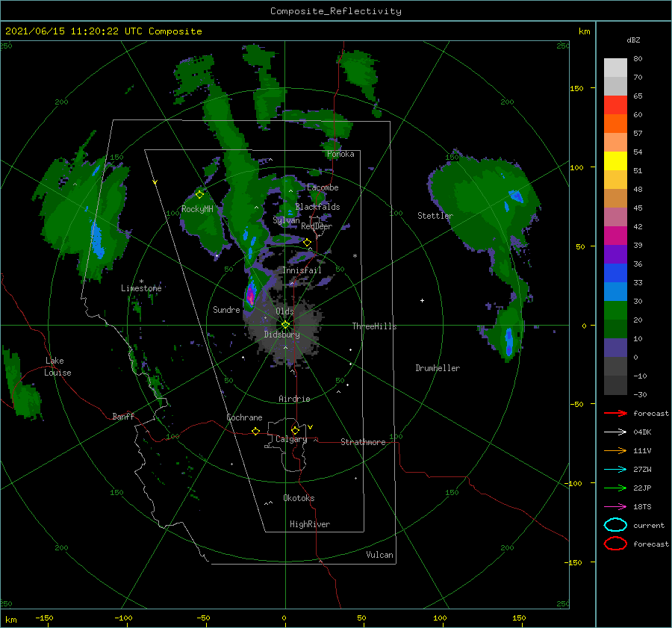
Task: Select the orange 111V arrow legend icon
Action: (x=615, y=450)
